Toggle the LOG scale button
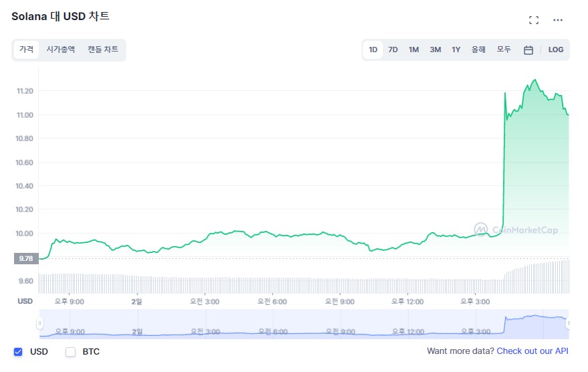The image size is (588, 372). [556, 50]
